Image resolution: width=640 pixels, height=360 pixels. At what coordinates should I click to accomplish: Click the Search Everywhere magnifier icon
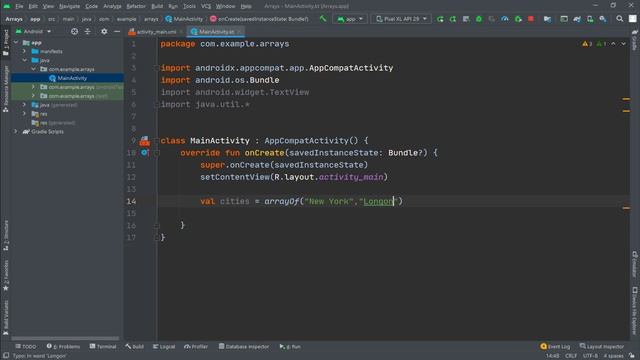point(620,19)
